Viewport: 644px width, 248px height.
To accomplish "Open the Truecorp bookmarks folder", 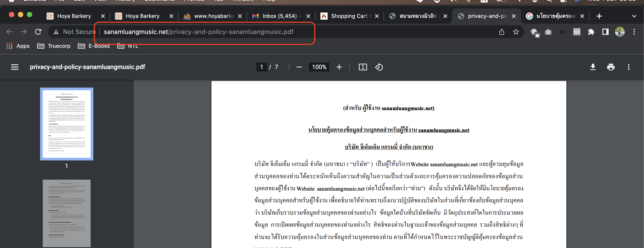I will pyautogui.click(x=54, y=46).
